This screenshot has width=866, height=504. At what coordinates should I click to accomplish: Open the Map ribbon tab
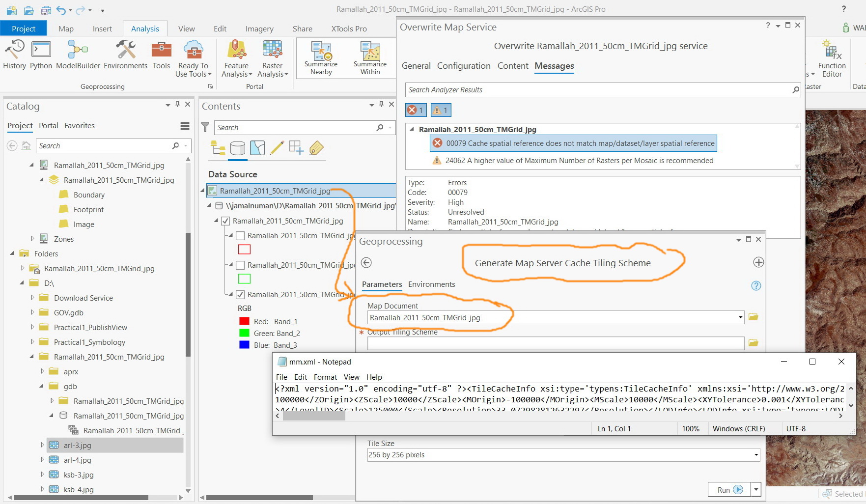point(66,28)
